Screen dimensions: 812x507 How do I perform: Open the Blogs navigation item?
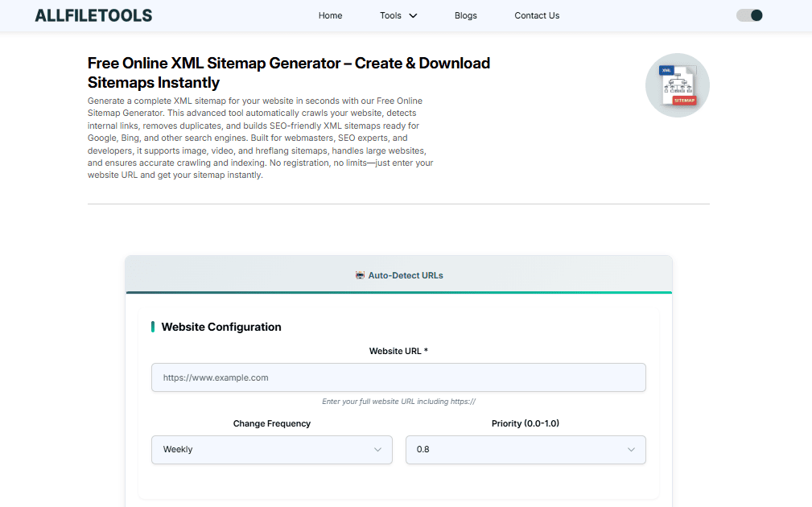(465, 15)
